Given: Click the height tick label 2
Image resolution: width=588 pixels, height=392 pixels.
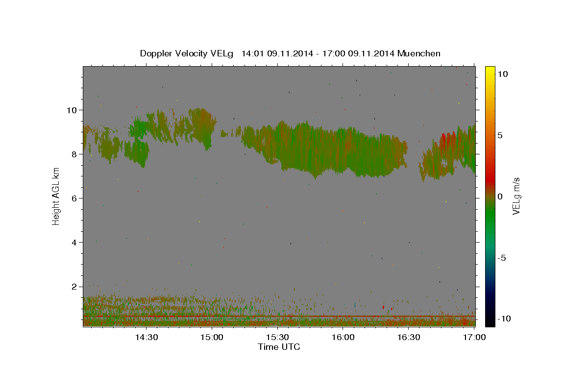Looking at the screenshot, I should tap(73, 286).
